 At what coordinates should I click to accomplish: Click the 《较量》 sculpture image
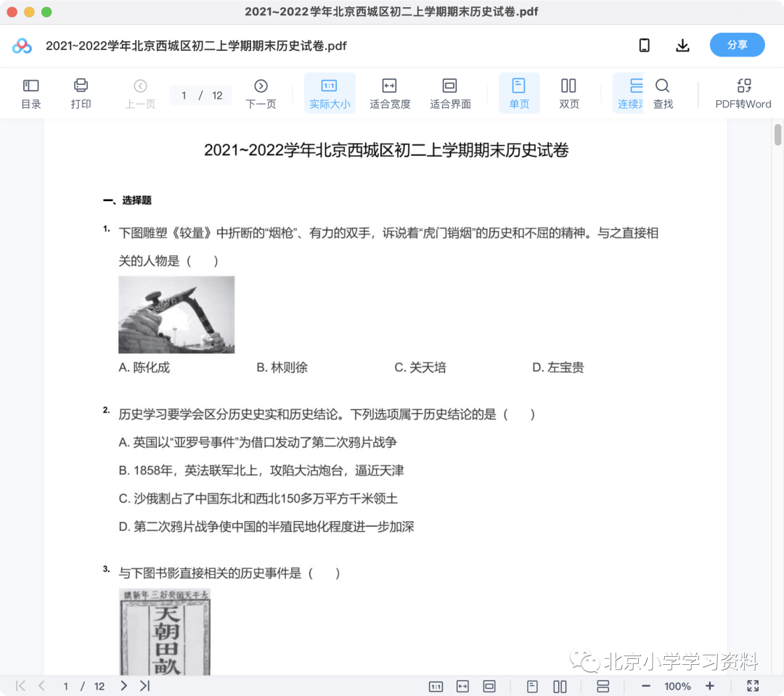coord(176,315)
